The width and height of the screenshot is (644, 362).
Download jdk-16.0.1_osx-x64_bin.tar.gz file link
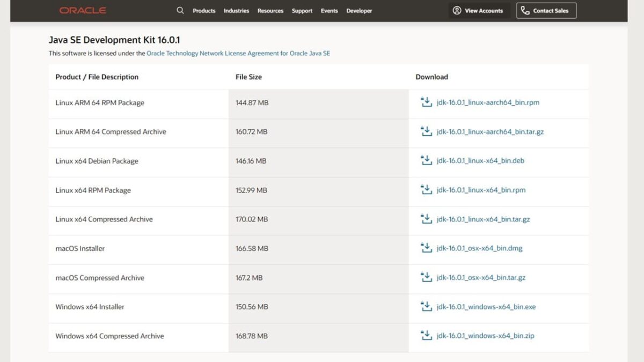click(481, 278)
